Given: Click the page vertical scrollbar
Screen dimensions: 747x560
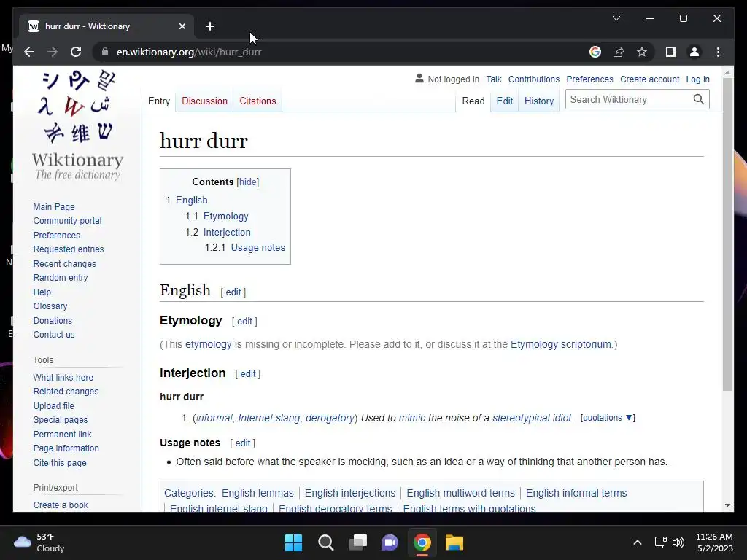Looking at the screenshot, I should (727, 234).
